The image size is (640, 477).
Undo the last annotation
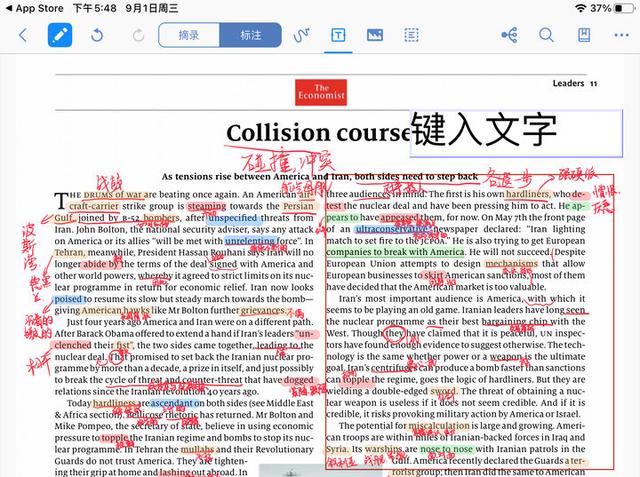click(x=97, y=35)
